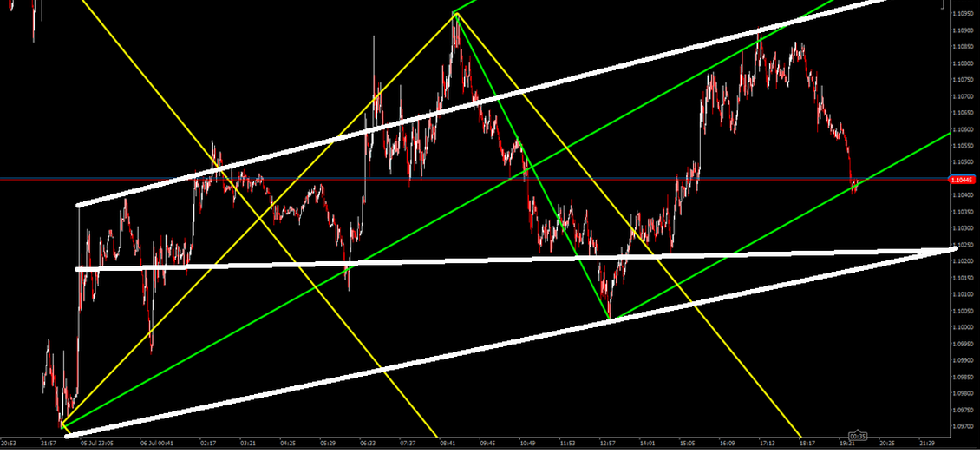Click time axis label 12:57
980x454 pixels.
coord(607,443)
